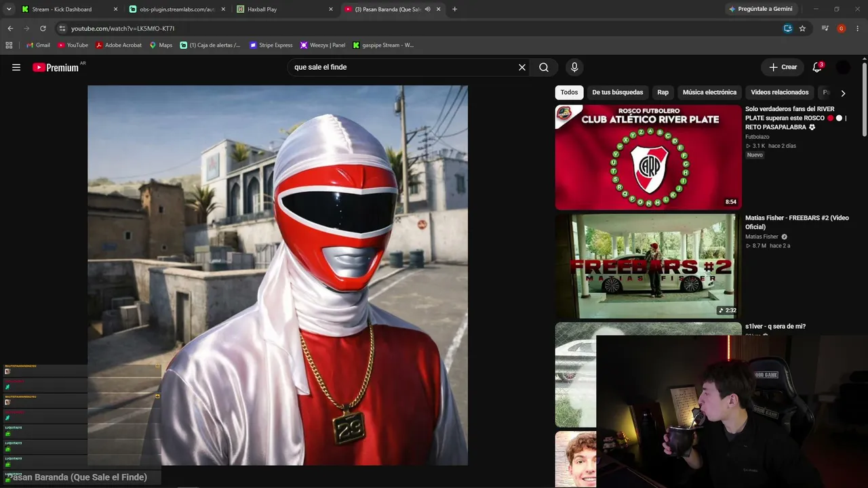This screenshot has width=868, height=488.
Task: Select the Música electrónica chip
Action: coord(709,92)
